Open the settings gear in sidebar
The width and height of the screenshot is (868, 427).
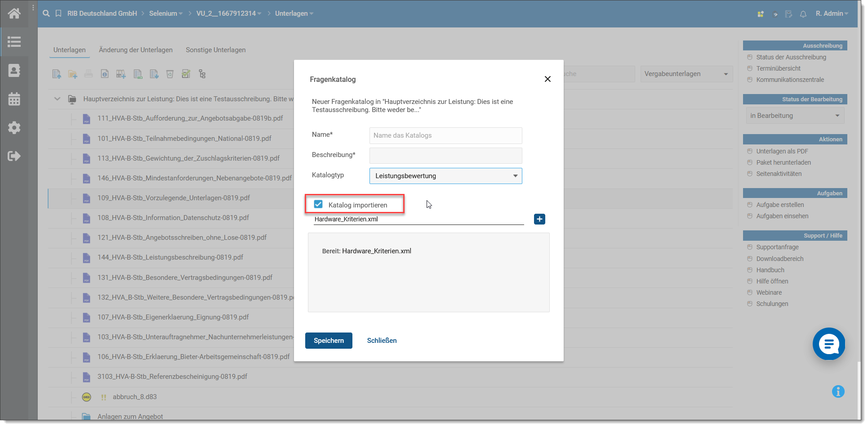click(x=14, y=128)
